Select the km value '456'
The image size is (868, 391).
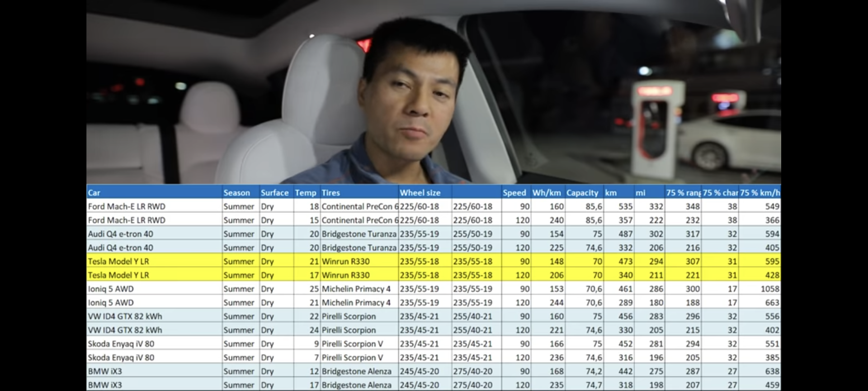tap(626, 316)
